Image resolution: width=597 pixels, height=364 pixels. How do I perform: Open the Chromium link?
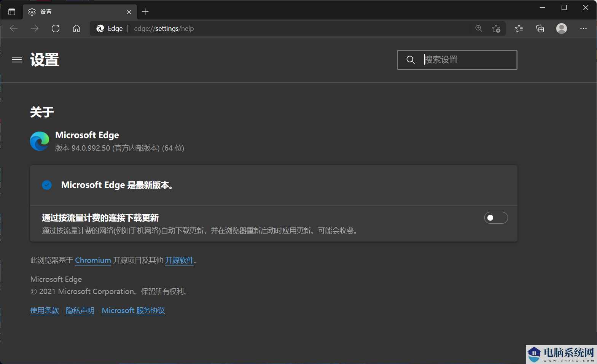[x=93, y=260]
